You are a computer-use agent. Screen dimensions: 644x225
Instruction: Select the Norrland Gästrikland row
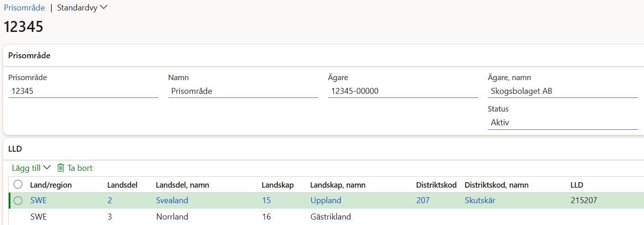326,217
